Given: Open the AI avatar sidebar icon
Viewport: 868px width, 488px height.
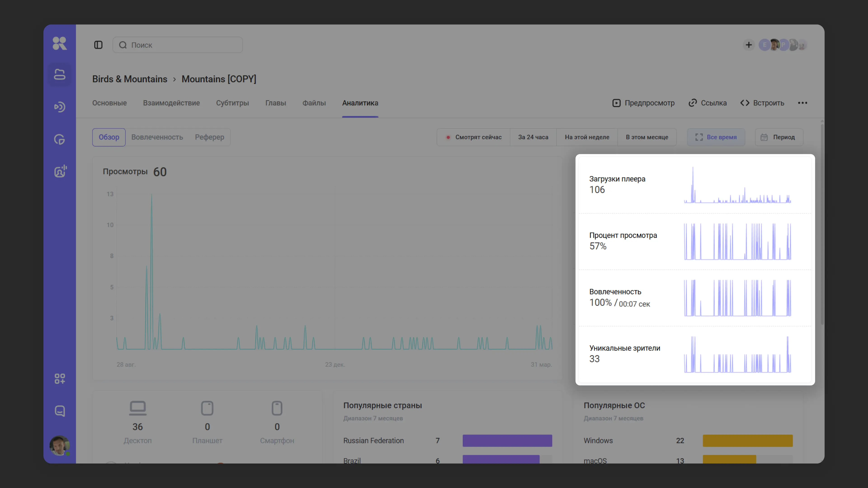Looking at the screenshot, I should point(60,171).
